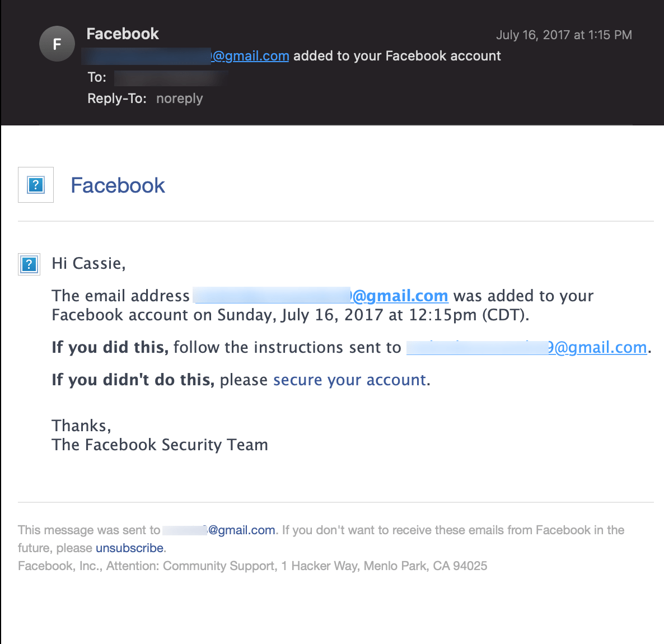This screenshot has width=664, height=644.
Task: Click the redacted recipient in the To field
Action: pos(170,78)
